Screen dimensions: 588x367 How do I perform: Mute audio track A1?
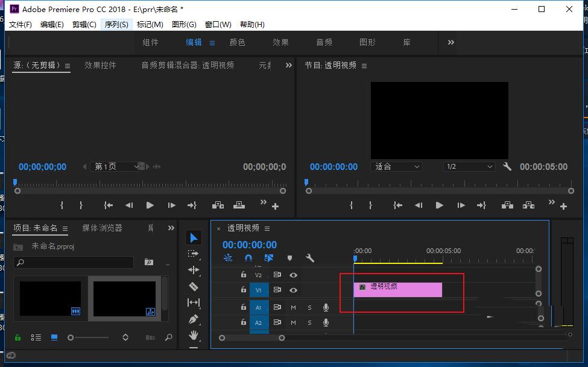(x=293, y=307)
